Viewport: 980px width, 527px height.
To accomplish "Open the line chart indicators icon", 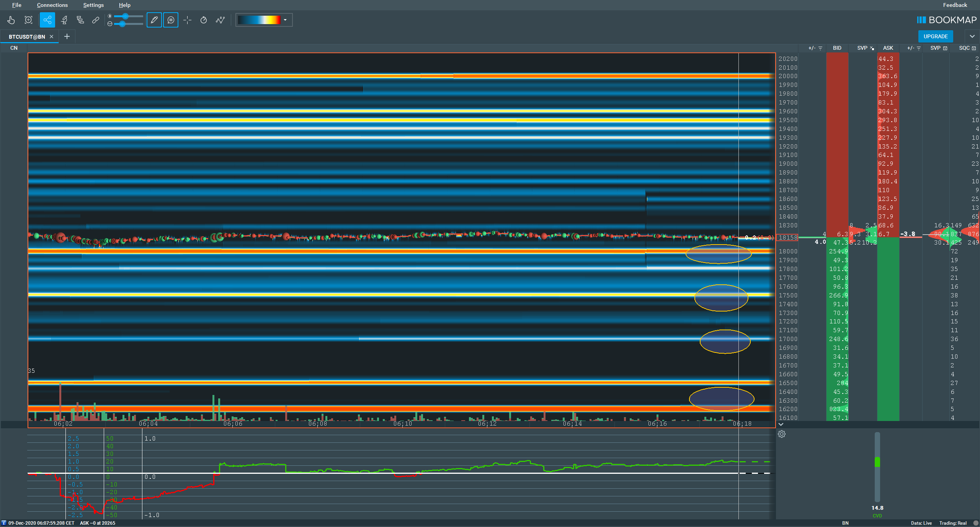I will 220,20.
